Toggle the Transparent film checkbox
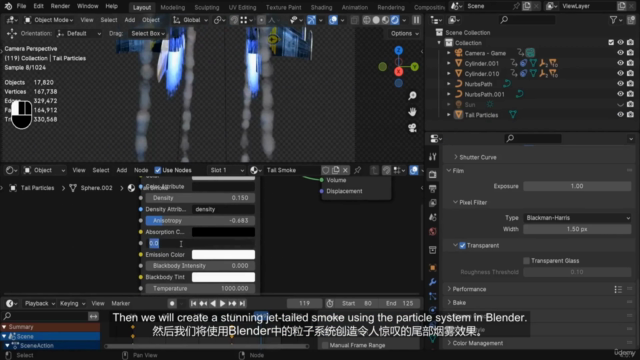This screenshot has height=360, width=640. point(462,245)
